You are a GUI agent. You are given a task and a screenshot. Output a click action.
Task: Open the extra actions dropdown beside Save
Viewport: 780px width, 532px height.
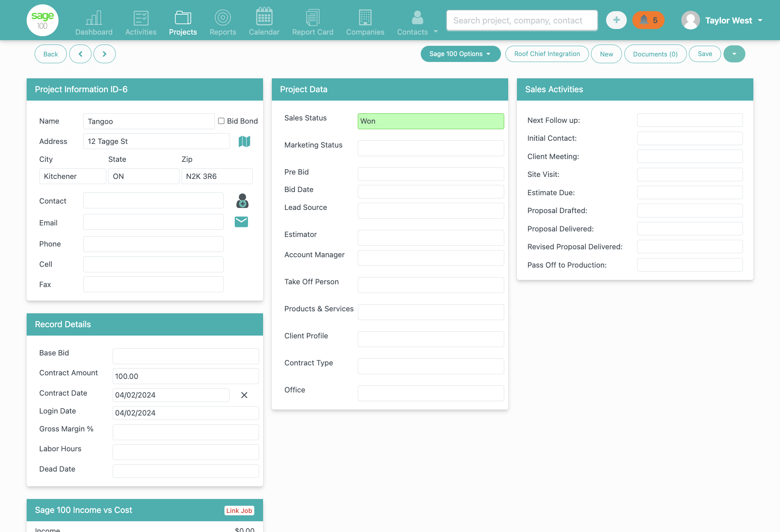click(x=734, y=54)
